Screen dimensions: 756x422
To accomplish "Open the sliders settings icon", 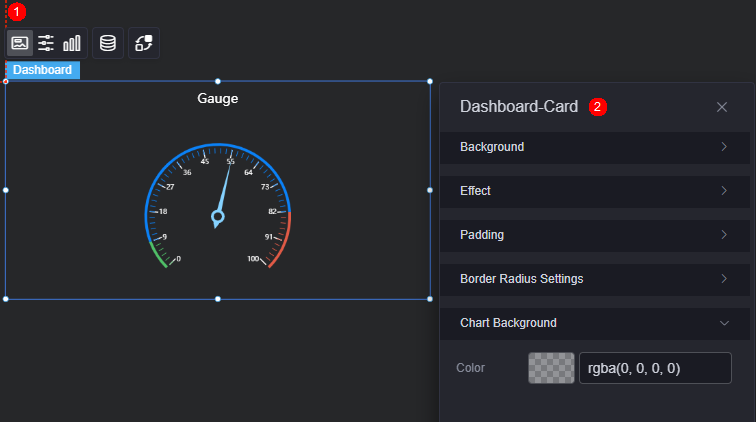I will (x=46, y=43).
